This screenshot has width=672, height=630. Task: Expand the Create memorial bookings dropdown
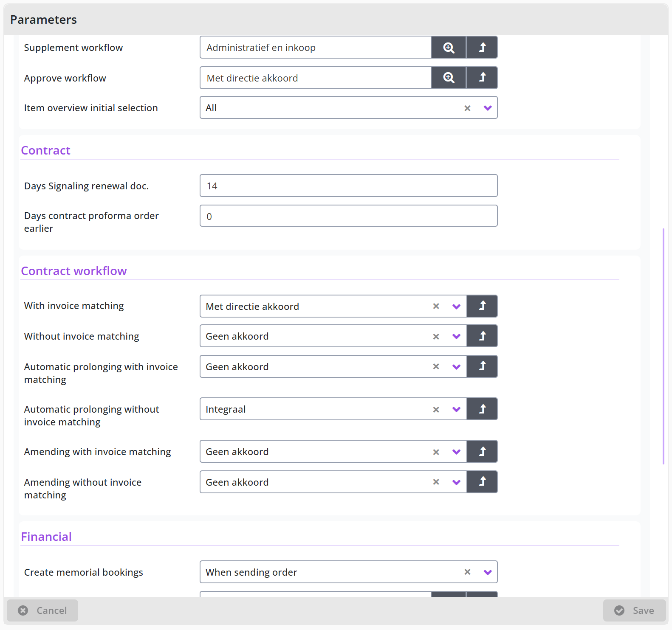(488, 572)
